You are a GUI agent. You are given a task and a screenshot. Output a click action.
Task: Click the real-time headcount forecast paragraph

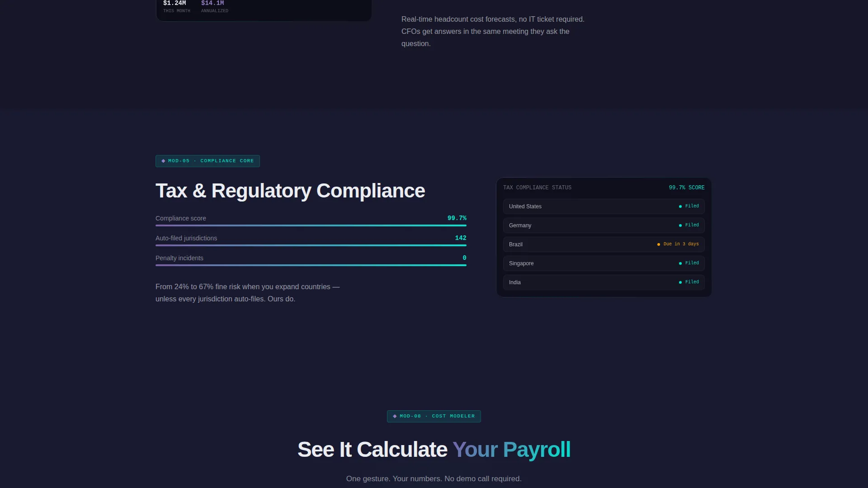coord(493,32)
